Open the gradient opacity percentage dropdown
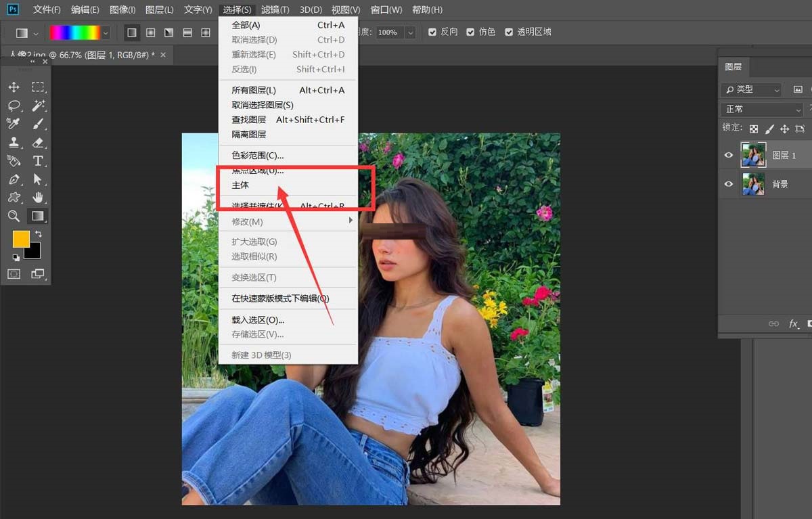 (x=410, y=31)
